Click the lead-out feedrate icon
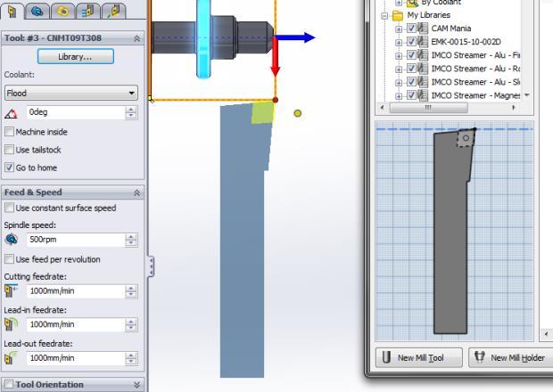The image size is (553, 392). (x=12, y=358)
